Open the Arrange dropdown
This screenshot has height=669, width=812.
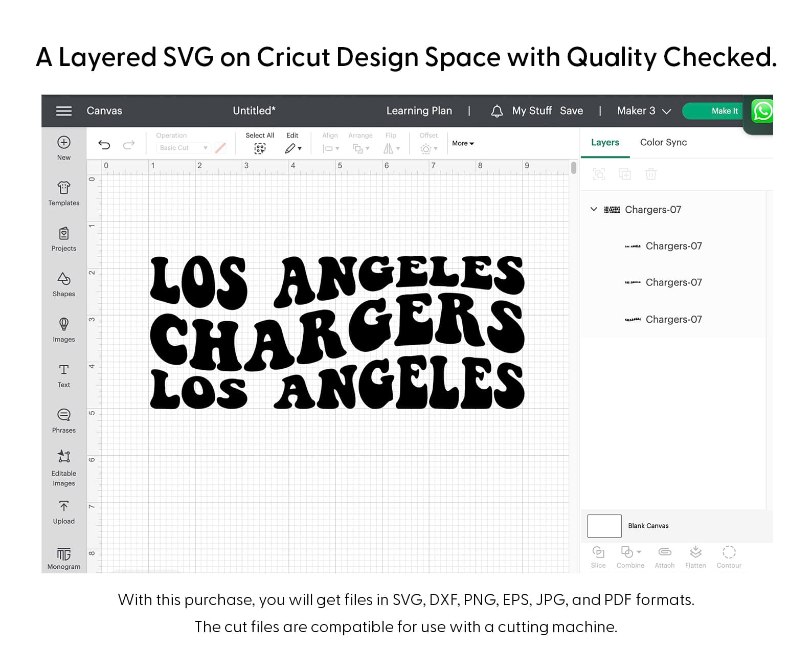click(360, 149)
